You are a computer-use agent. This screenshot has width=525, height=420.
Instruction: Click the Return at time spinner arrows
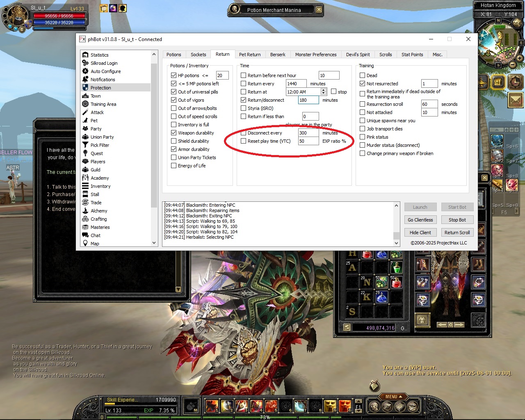[324, 92]
